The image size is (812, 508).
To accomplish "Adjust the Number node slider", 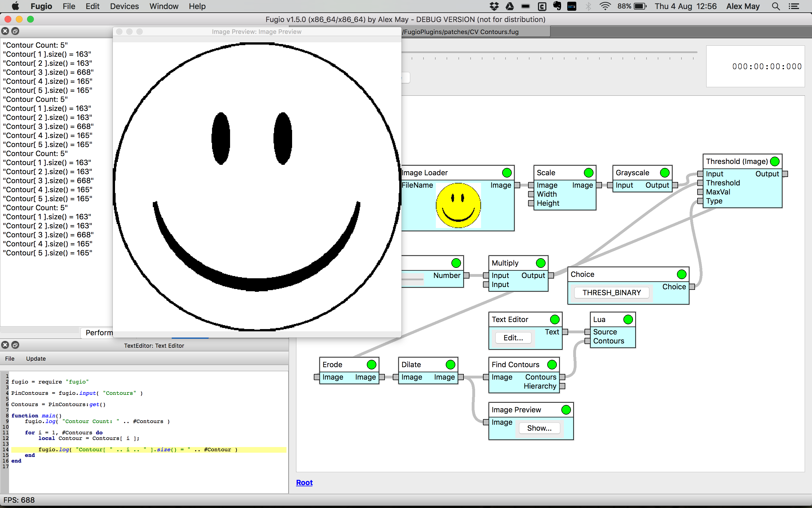I will click(x=412, y=279).
